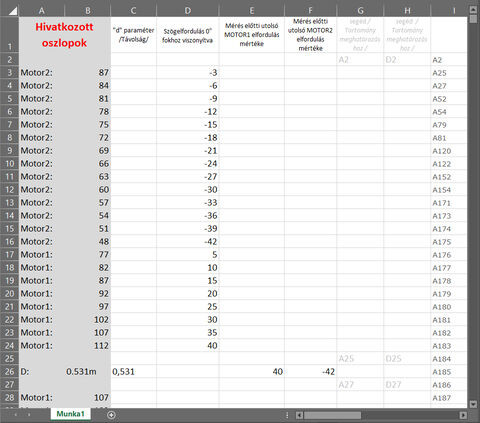This screenshot has width=480, height=423.
Task: Open the Munka1 sheet tab
Action: coord(71,414)
